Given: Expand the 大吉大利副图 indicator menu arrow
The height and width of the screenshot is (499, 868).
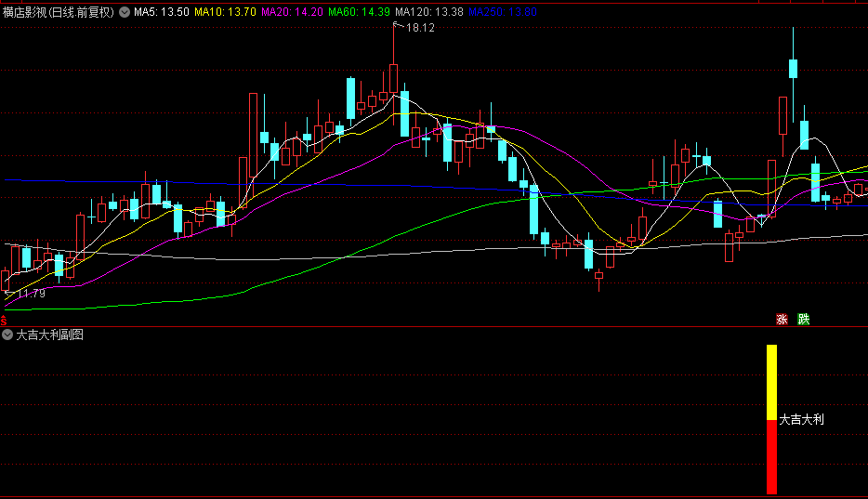Looking at the screenshot, I should (x=7, y=335).
